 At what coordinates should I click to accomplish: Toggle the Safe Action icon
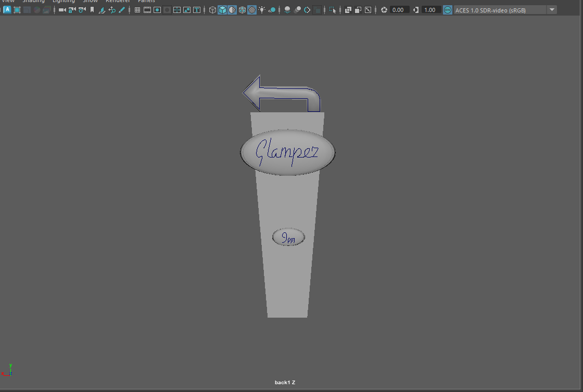[x=187, y=10]
